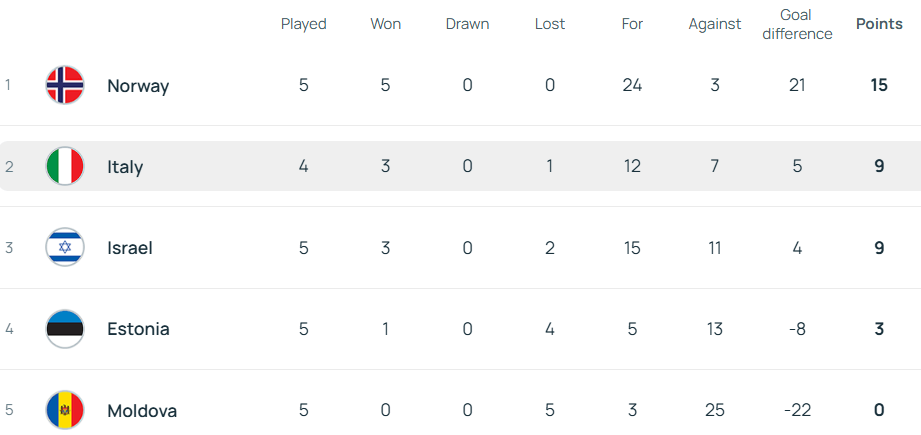921x435 pixels.
Task: Click the Drawn column header
Action: [467, 24]
